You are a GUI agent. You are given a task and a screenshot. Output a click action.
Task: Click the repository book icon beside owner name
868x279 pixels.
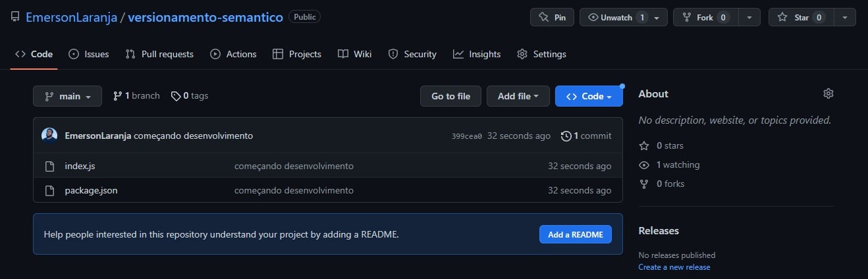15,17
